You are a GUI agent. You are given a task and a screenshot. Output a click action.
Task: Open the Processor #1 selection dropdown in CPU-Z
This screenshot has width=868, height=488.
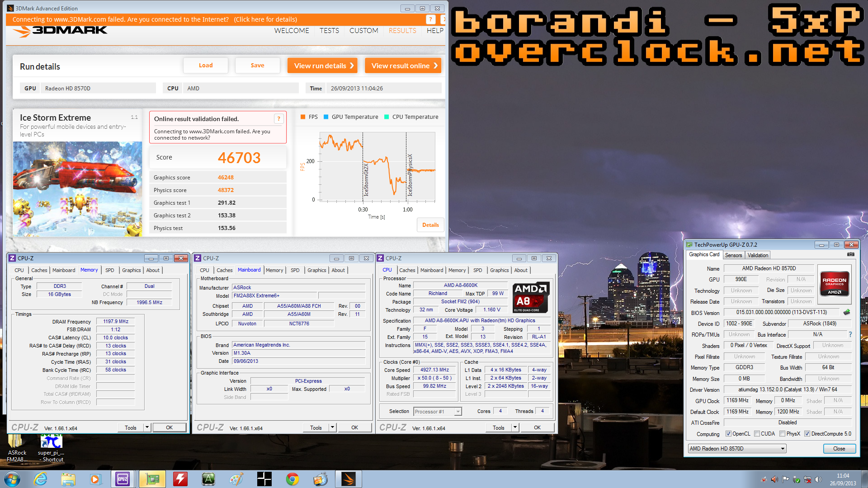(x=437, y=412)
